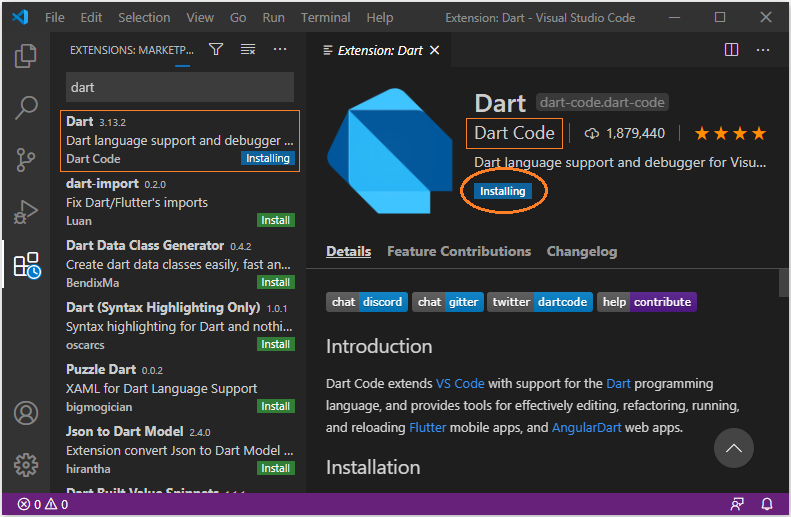Click the scroll-to-top arrow button
Screen dimensions: 791x517
(x=733, y=448)
